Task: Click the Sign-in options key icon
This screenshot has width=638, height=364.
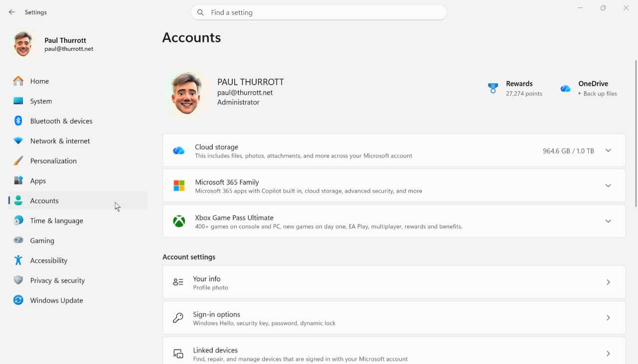Action: click(178, 318)
